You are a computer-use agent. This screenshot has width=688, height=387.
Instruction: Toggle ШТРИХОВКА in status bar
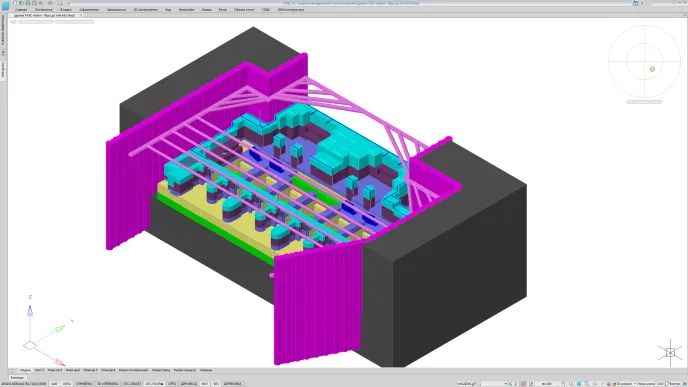coord(233,383)
